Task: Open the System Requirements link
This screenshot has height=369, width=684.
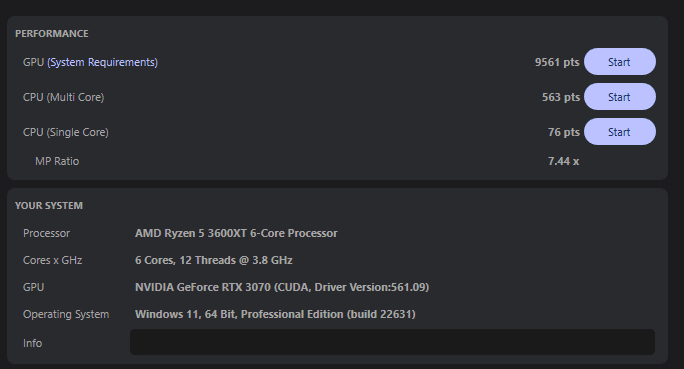Action: click(103, 62)
